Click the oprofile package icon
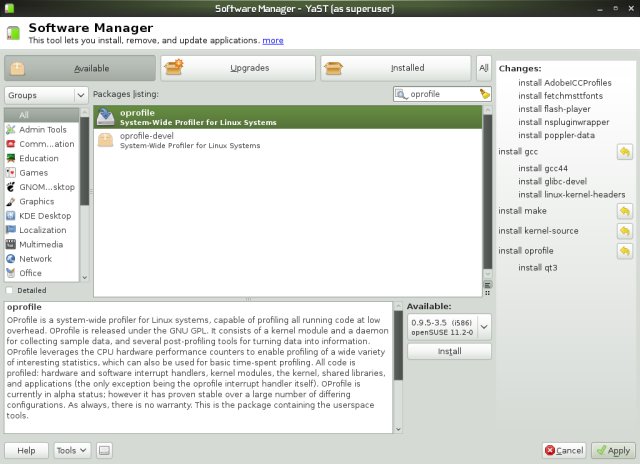The image size is (640, 464). (105, 117)
